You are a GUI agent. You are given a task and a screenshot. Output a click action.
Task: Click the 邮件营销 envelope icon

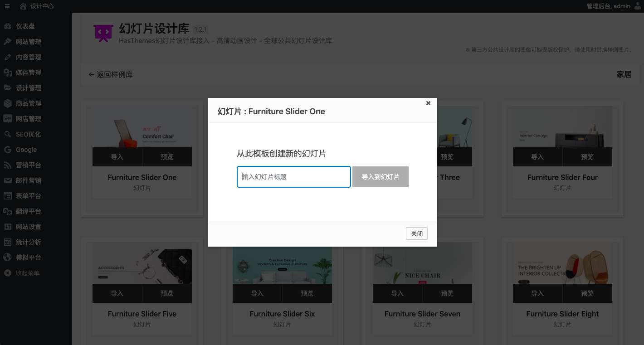point(8,180)
